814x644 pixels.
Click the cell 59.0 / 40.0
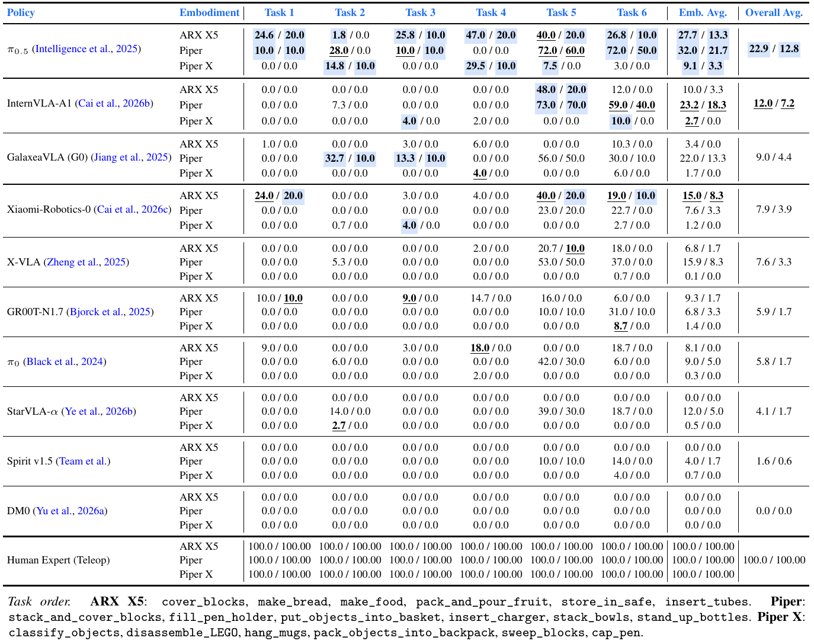pyautogui.click(x=632, y=105)
